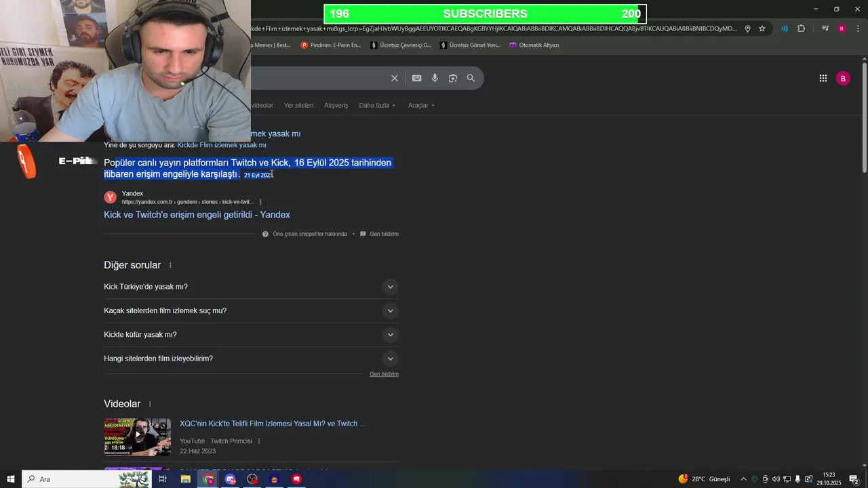Show hidden system tray icons
The image size is (868, 488).
tap(743, 479)
